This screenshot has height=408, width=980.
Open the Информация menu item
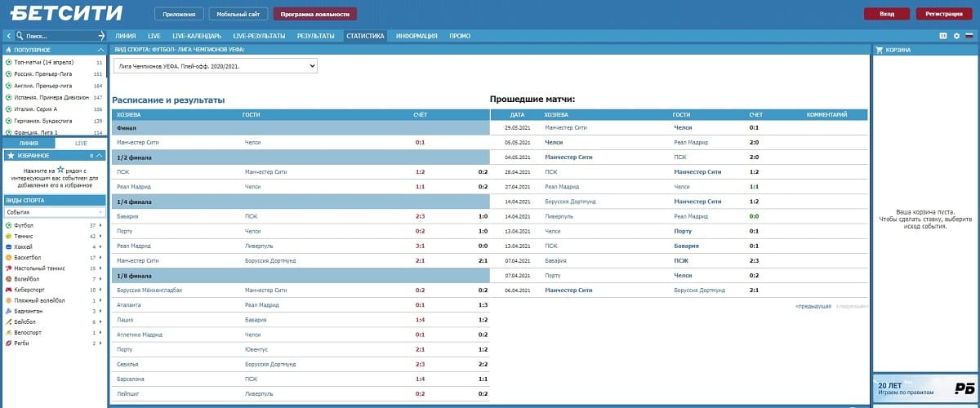point(416,36)
